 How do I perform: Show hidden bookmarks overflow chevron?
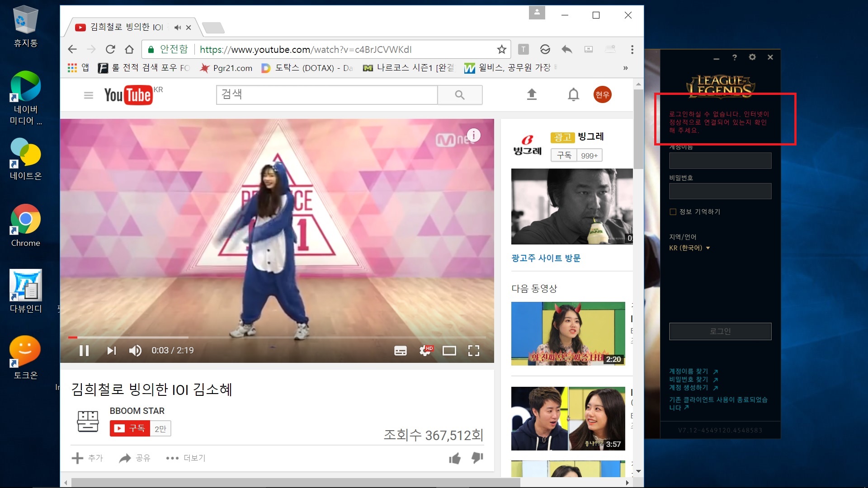coord(625,68)
